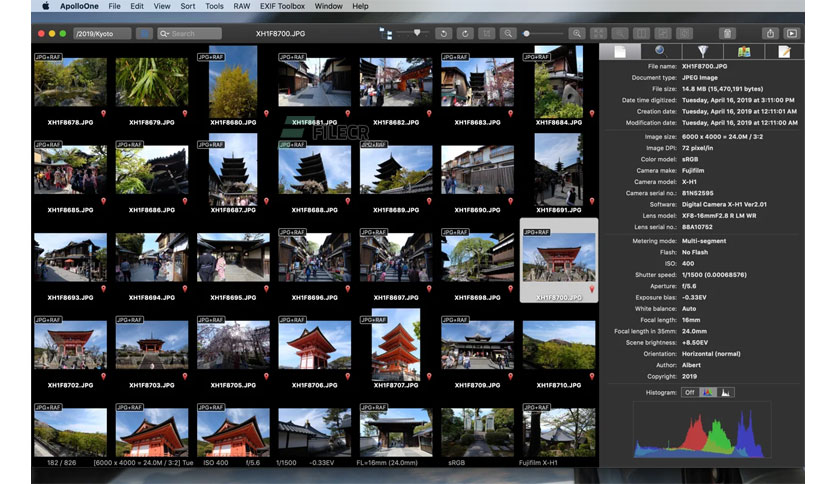Open the share icon in toolbar

click(770, 34)
